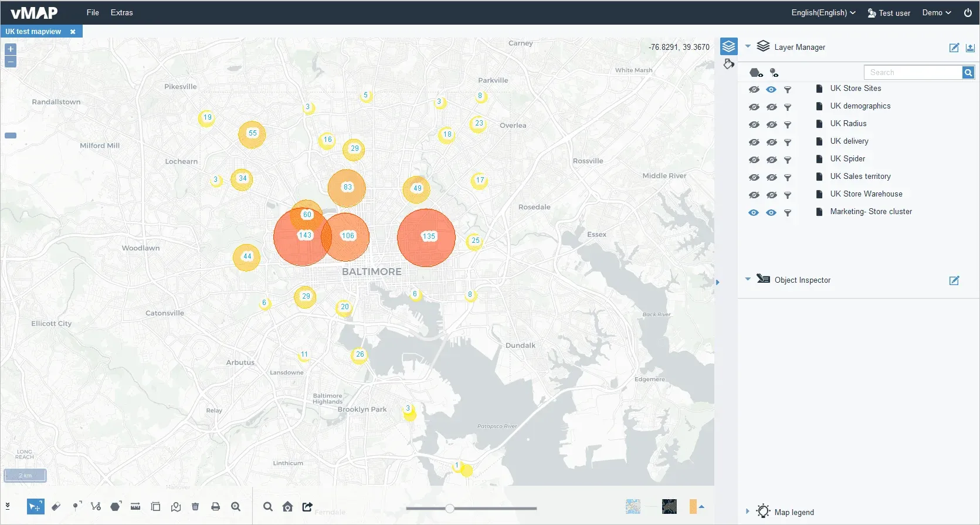Zoom in with the map plus button
This screenshot has width=980, height=525.
(11, 49)
